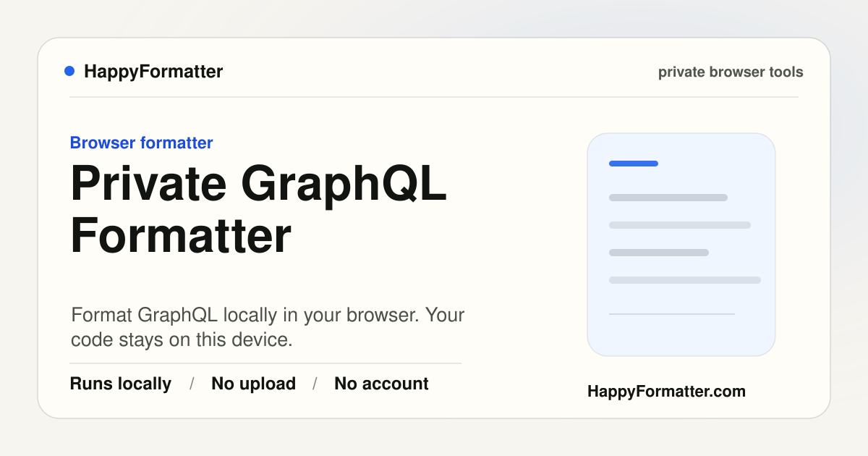The width and height of the screenshot is (868, 456).
Task: Click the HappyFormatter brand name
Action: point(153,72)
